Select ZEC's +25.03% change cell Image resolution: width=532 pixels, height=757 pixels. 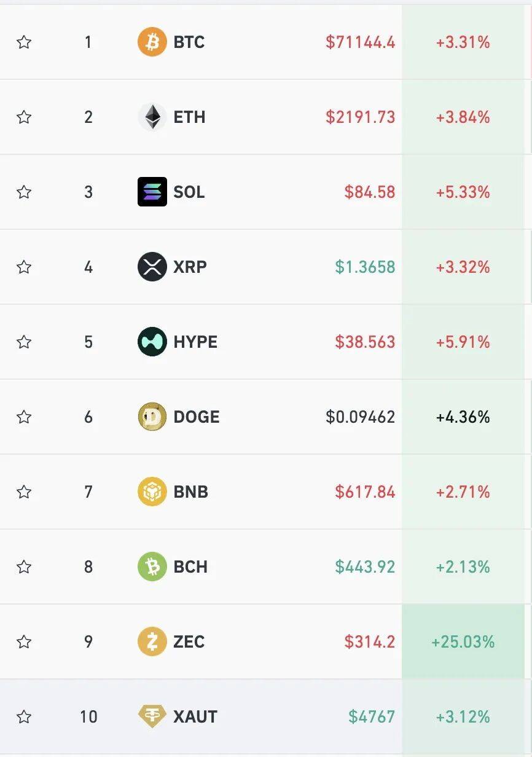(x=463, y=642)
